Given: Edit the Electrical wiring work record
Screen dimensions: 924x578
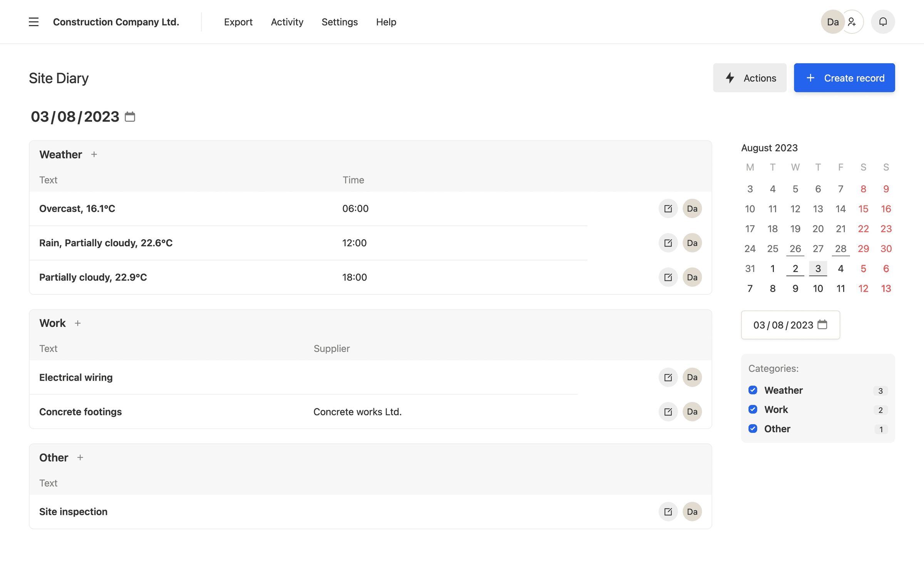Looking at the screenshot, I should click(668, 377).
